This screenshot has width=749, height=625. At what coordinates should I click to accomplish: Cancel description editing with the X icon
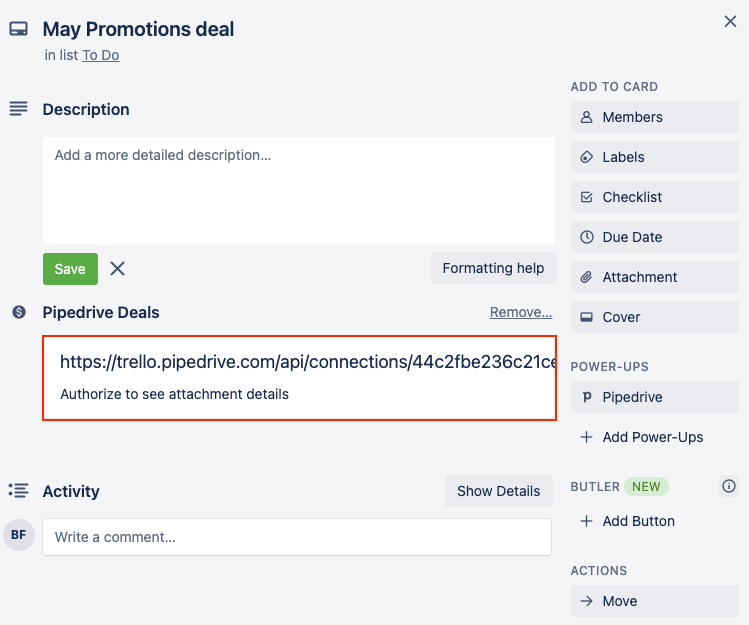pos(118,269)
